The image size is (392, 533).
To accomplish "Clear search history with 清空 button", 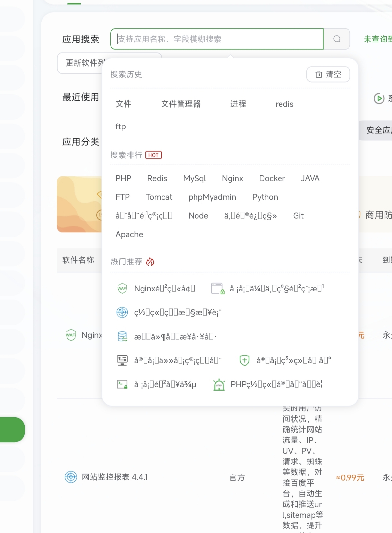I will pos(328,75).
